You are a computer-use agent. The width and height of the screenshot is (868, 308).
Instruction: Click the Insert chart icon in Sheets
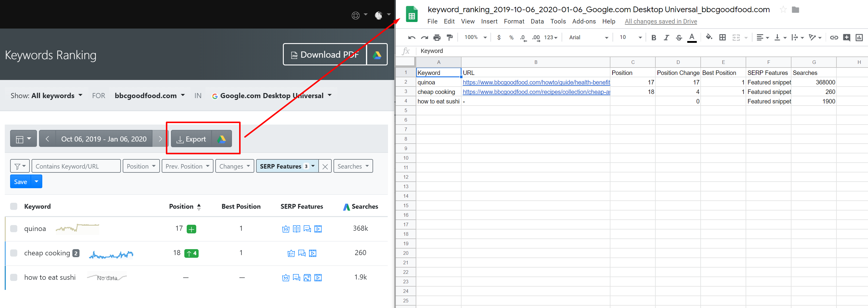point(859,37)
